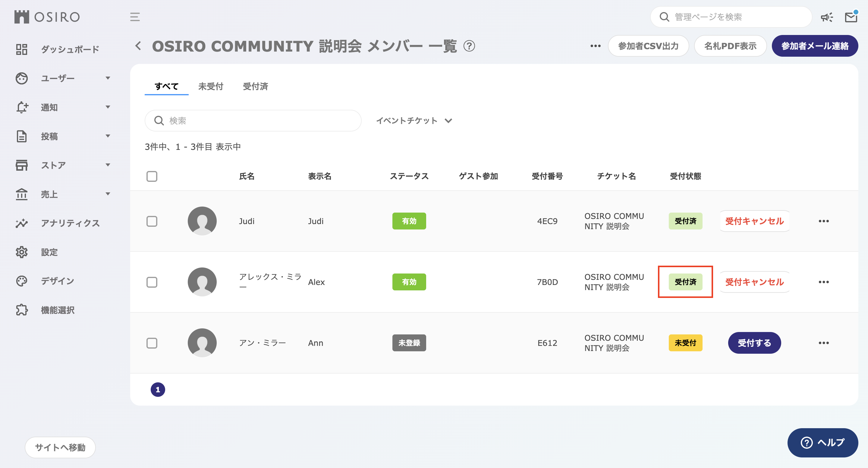Viewport: 868px width, 468px height.
Task: Go back using the left chevron arrow
Action: pos(138,46)
